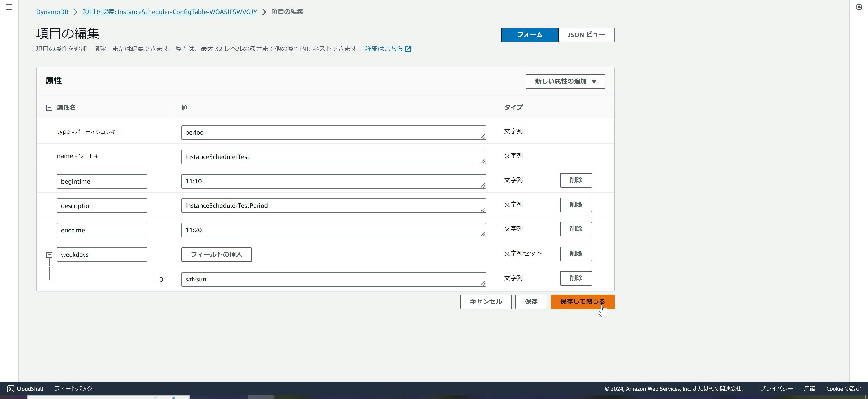Open the InstanceScheduler-ConfigTable breadcrumb link
This screenshot has height=399, width=868.
pyautogui.click(x=170, y=12)
